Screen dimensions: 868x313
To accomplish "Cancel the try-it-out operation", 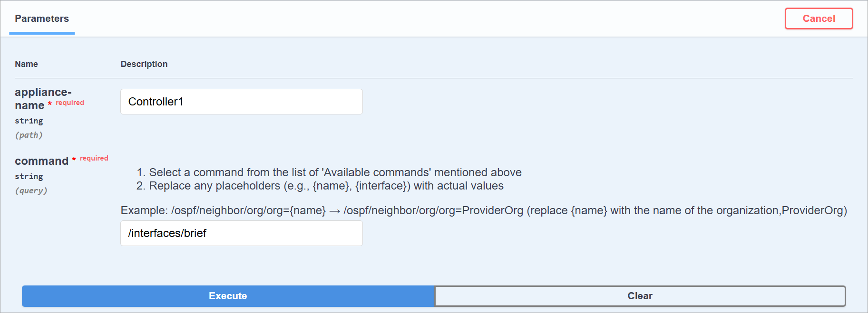I will (x=818, y=18).
